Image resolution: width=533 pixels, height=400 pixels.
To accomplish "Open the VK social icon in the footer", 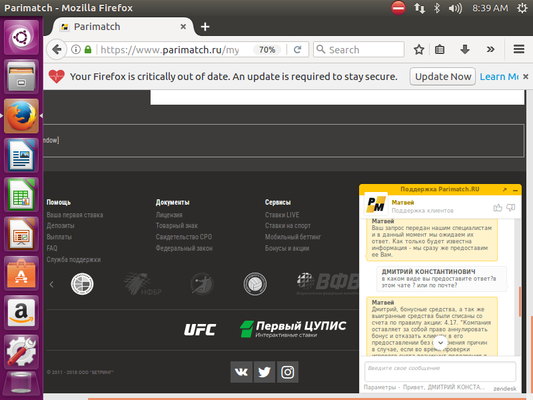I will (x=241, y=372).
